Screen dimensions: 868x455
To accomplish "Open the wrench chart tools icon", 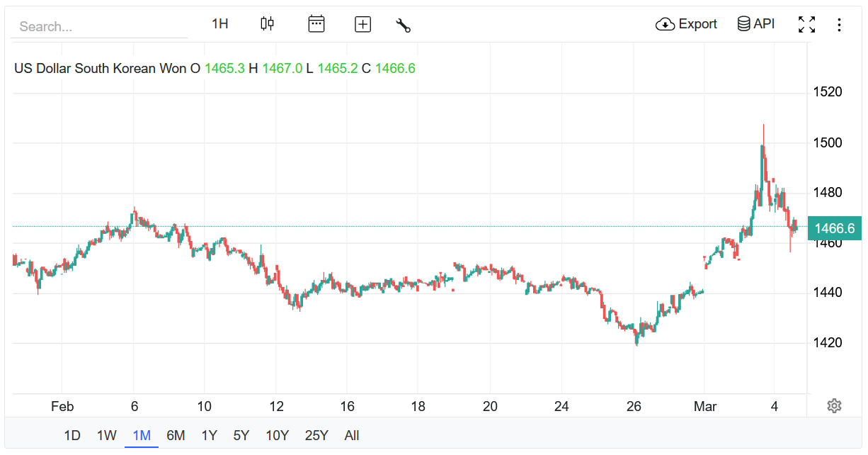I will (x=404, y=26).
